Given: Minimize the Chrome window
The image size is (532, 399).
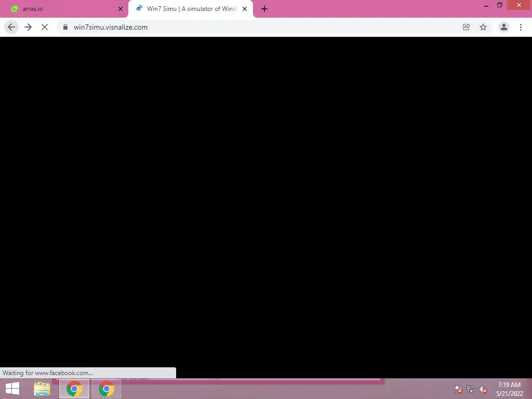Looking at the screenshot, I should pos(486,5).
